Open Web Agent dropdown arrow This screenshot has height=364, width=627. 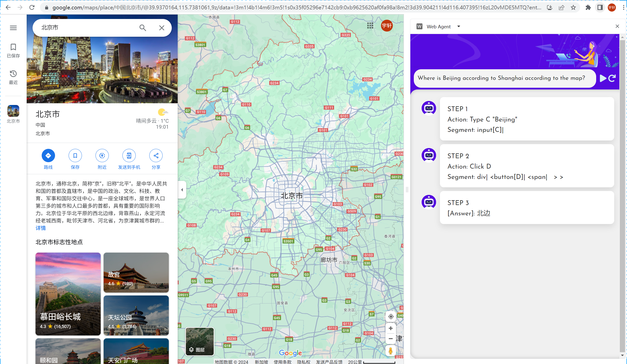point(458,26)
